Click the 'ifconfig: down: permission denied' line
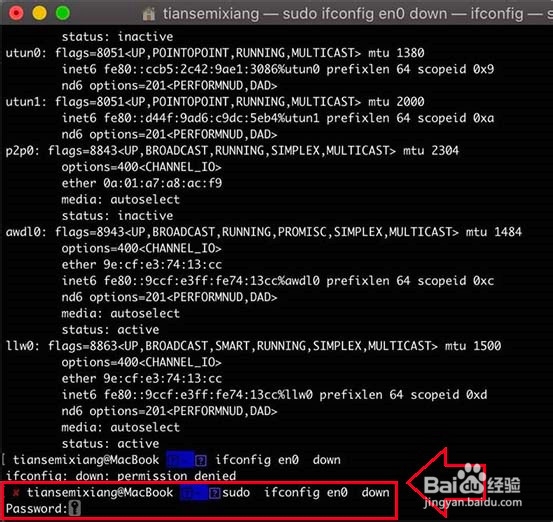 (121, 476)
